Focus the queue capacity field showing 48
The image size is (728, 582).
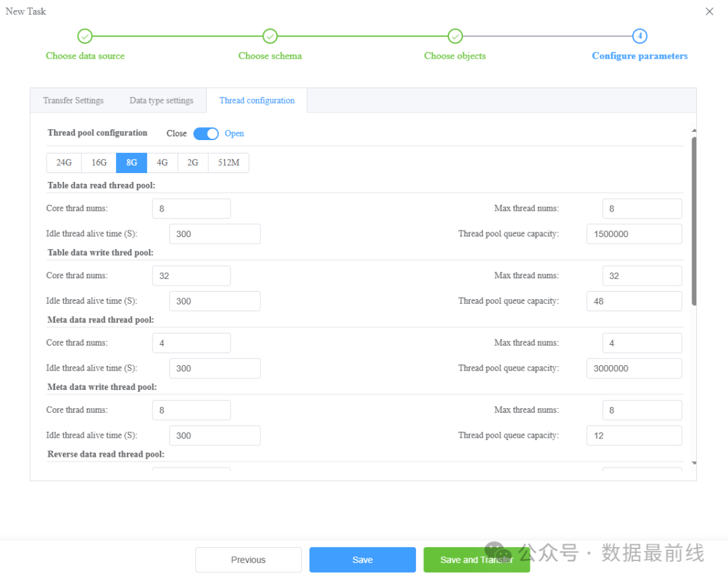pos(634,301)
